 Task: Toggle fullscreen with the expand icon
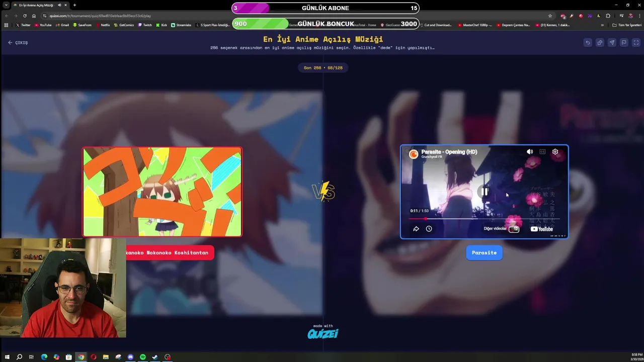point(636,43)
